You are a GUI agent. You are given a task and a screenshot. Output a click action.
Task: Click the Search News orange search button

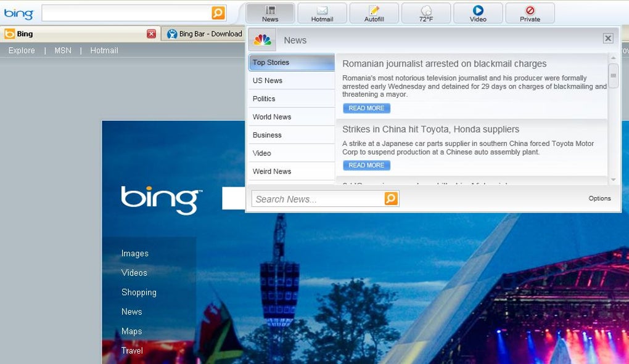pos(391,198)
